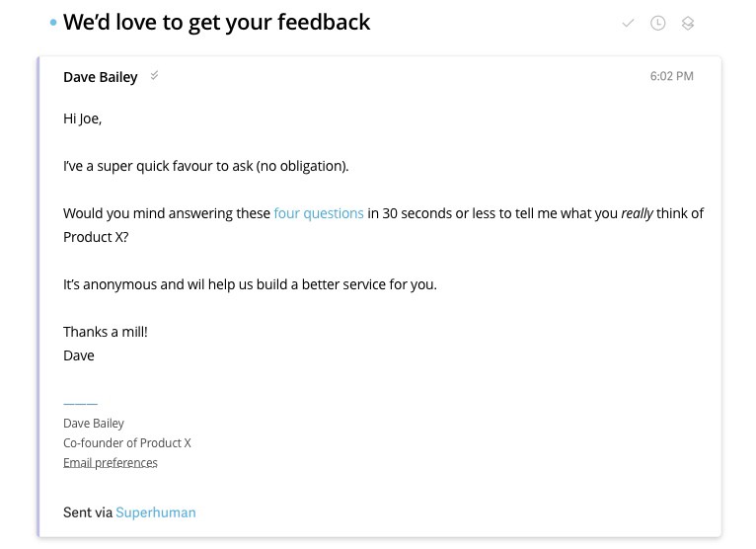This screenshot has height=549, width=756.
Task: Click the "It's anonymous" sentence
Action: 250,284
